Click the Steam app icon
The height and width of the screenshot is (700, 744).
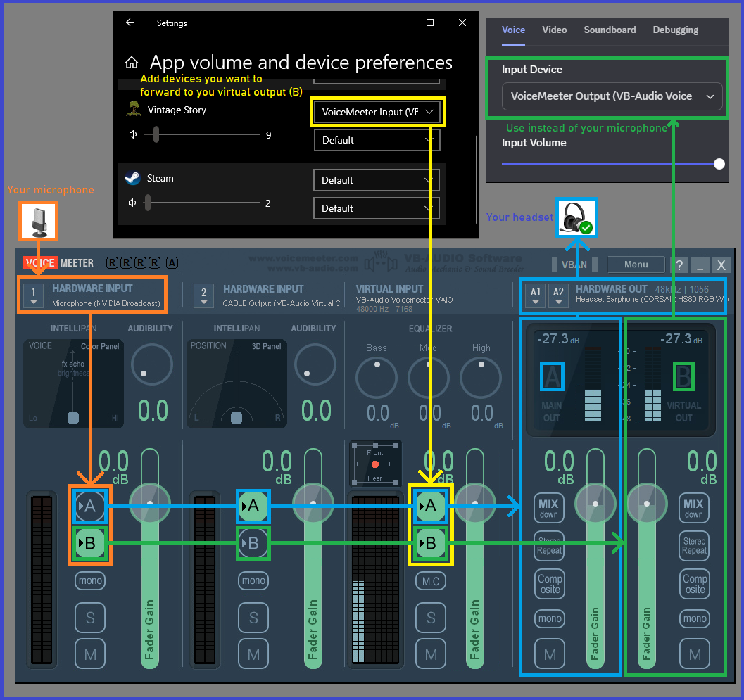click(133, 179)
